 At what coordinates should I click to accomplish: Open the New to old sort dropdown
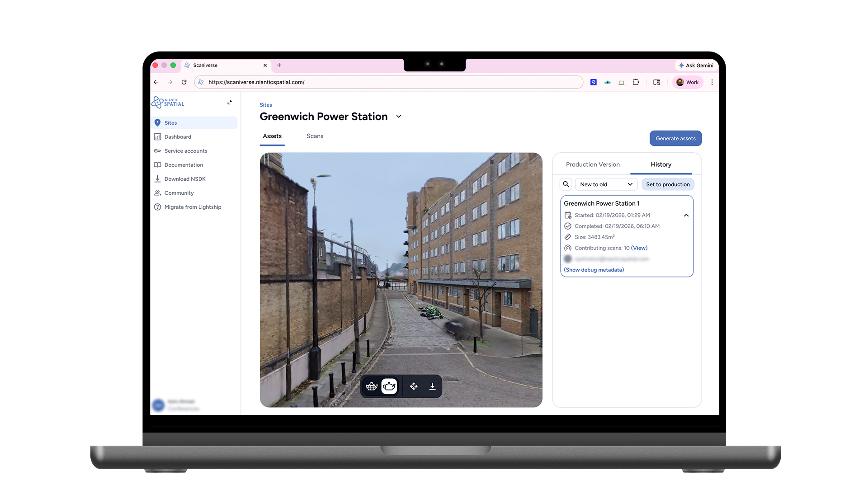coord(606,184)
